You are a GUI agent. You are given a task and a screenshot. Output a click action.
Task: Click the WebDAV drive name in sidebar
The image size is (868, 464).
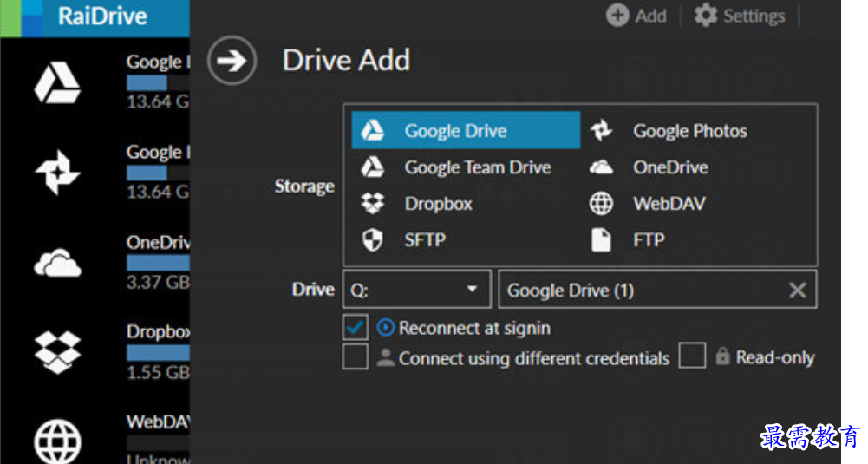159,422
